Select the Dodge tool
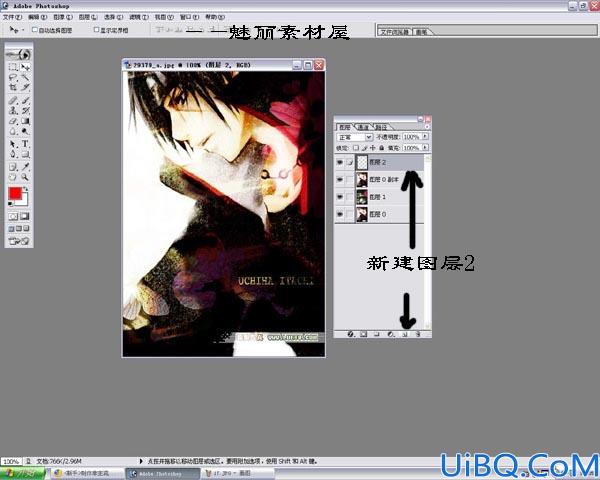The height and width of the screenshot is (480, 600). tap(25, 131)
